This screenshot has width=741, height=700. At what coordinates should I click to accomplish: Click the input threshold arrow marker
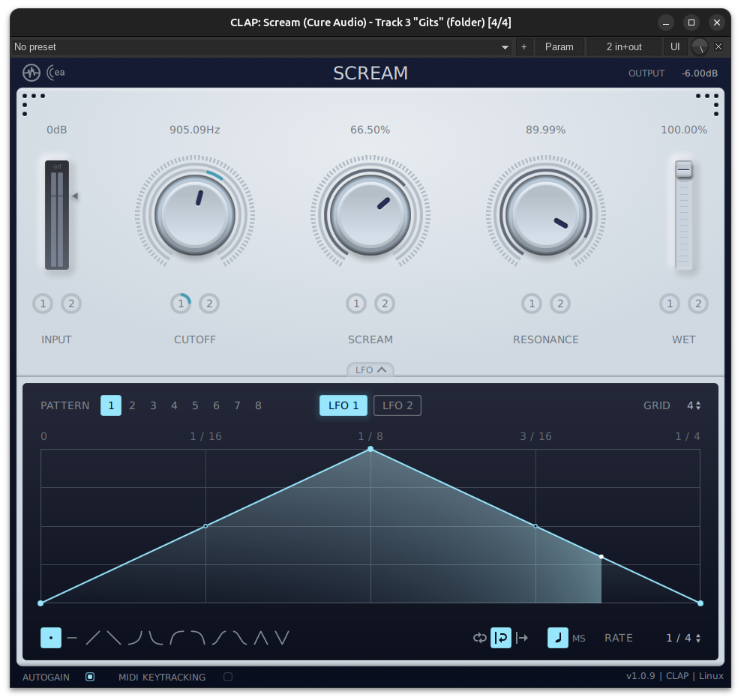[75, 196]
